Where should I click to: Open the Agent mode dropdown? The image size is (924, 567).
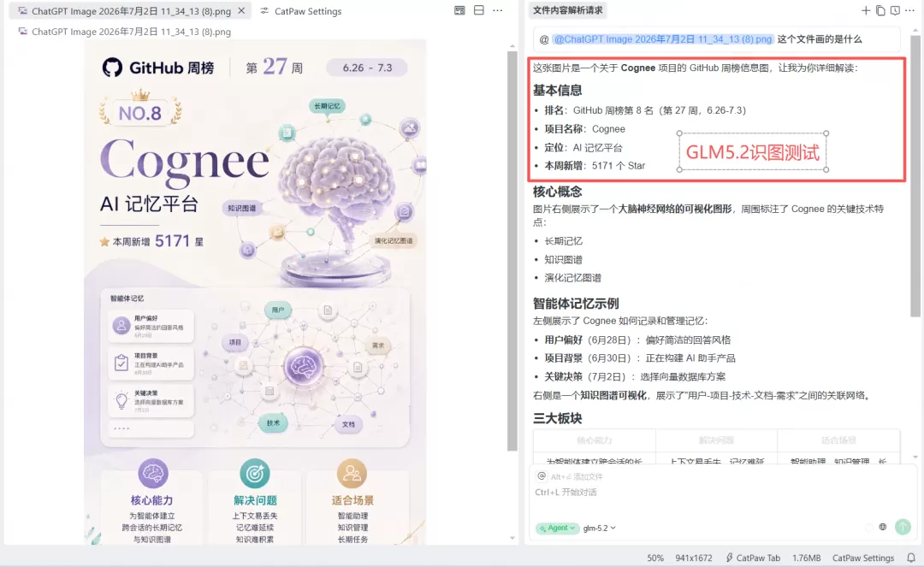point(557,529)
